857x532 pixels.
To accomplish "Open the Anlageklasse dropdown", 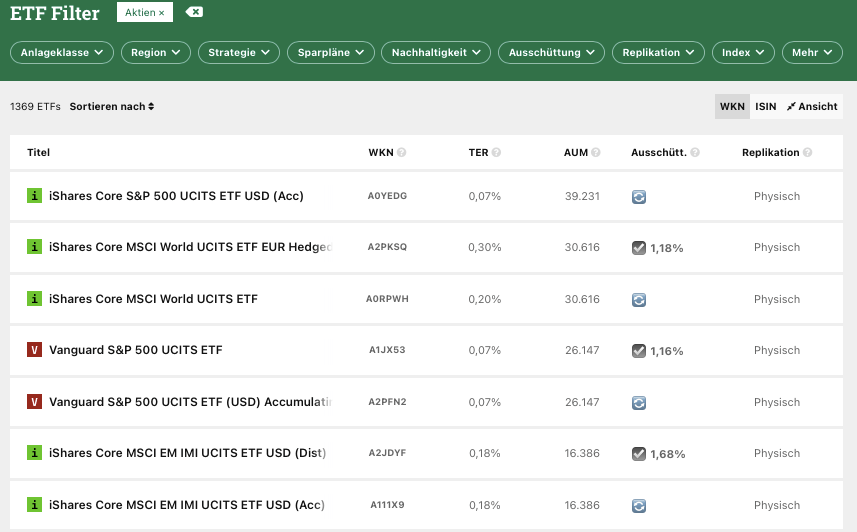I will [x=62, y=52].
